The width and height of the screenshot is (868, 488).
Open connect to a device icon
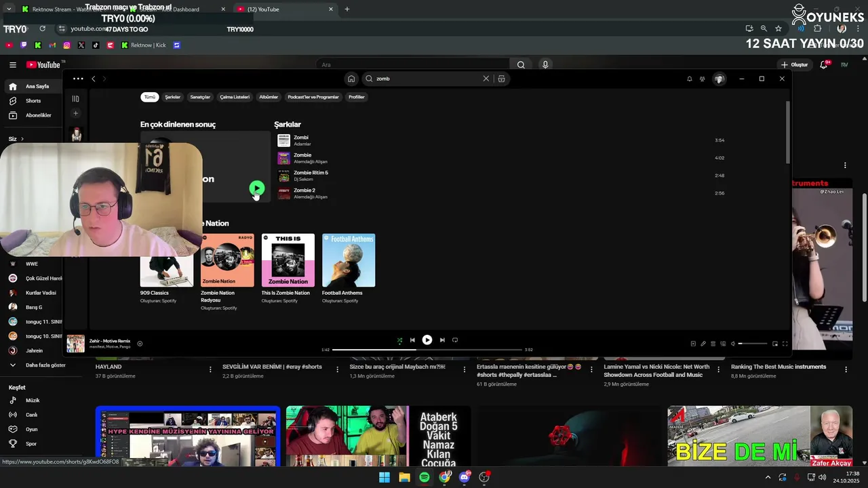[x=723, y=344]
